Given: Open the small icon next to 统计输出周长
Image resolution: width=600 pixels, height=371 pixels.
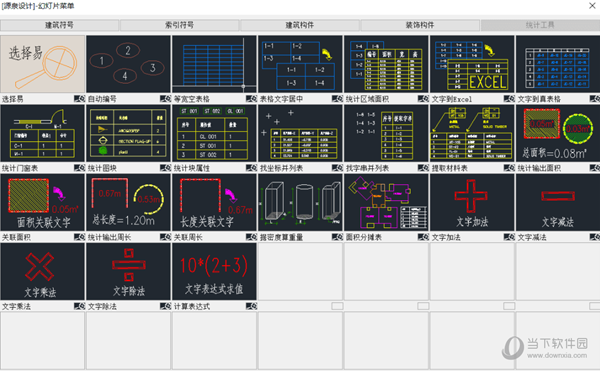Looking at the screenshot, I should click(165, 237).
